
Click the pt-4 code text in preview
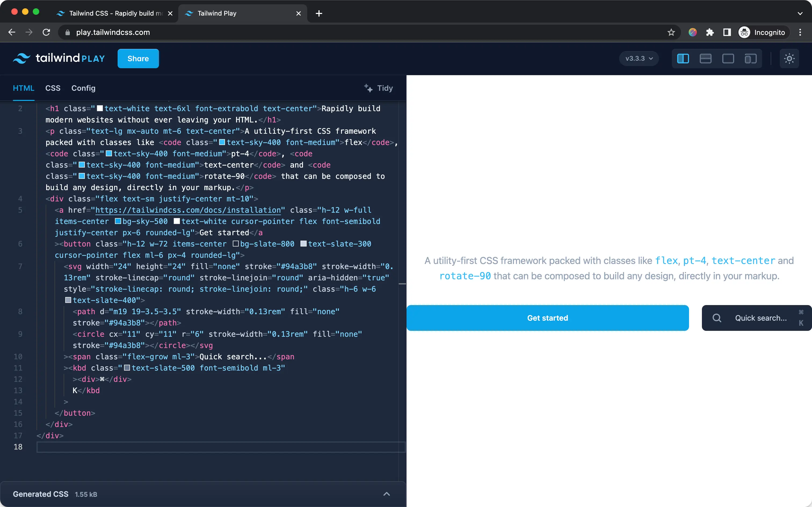[695, 260]
